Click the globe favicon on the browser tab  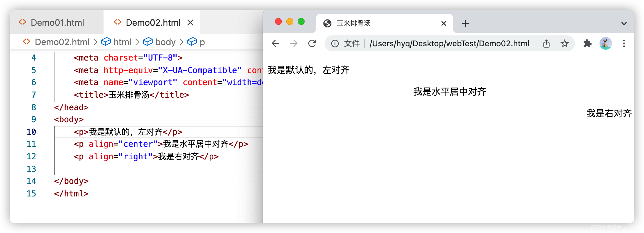(x=327, y=23)
